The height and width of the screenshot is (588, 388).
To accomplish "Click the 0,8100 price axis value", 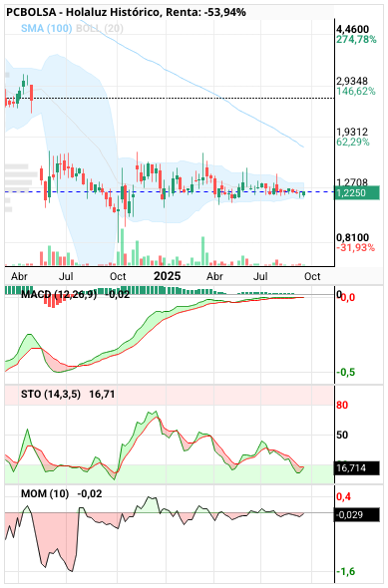I will (352, 238).
